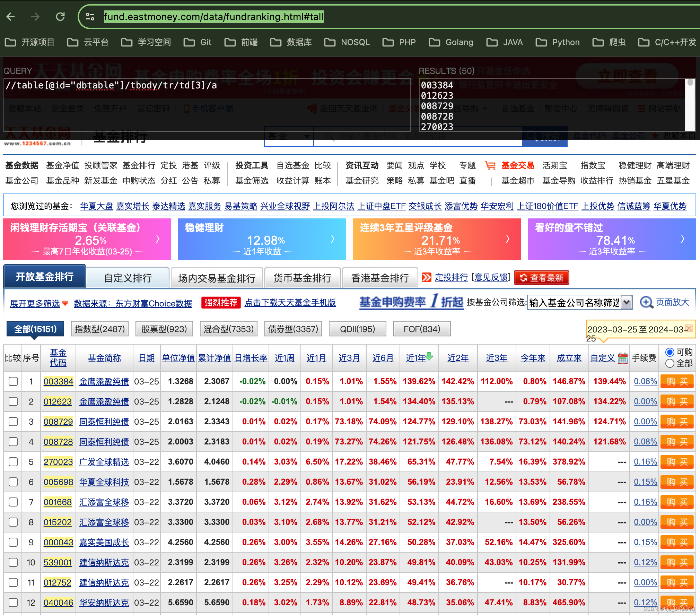Viewport: 700px width, 615px height.
Task: Switch to 货币基金排行 tab
Action: [x=302, y=278]
